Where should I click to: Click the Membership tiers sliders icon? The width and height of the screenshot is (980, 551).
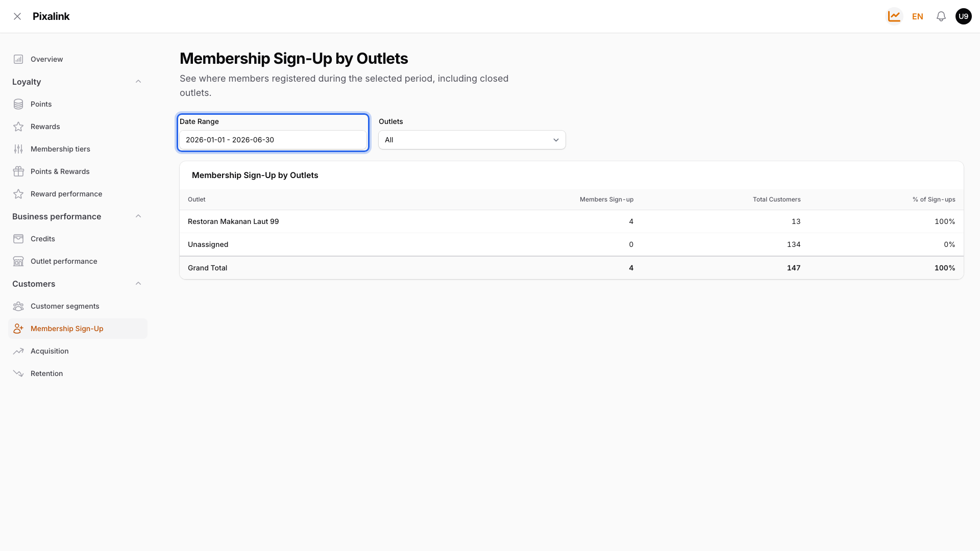tap(18, 149)
